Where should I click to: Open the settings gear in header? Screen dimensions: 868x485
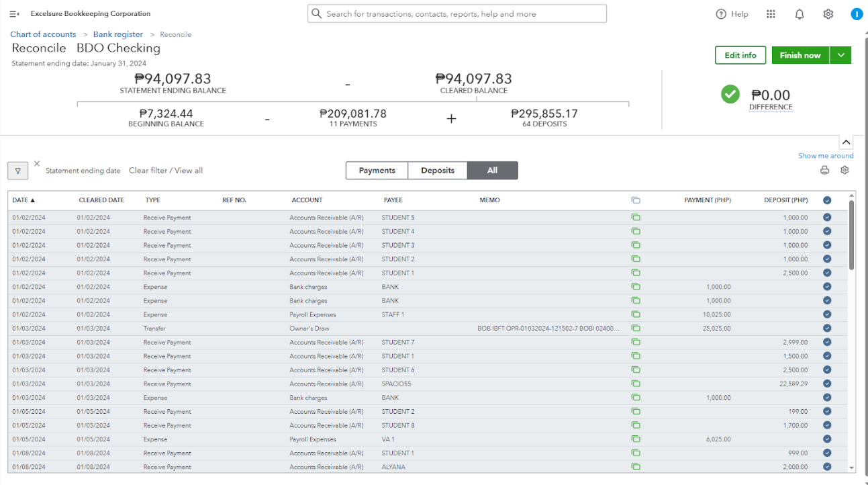point(828,14)
